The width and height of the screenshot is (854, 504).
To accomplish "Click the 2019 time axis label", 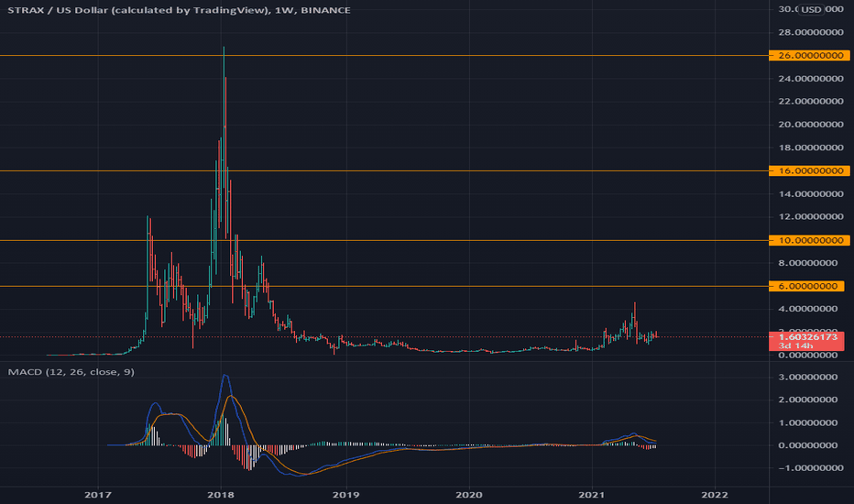I will tap(345, 495).
